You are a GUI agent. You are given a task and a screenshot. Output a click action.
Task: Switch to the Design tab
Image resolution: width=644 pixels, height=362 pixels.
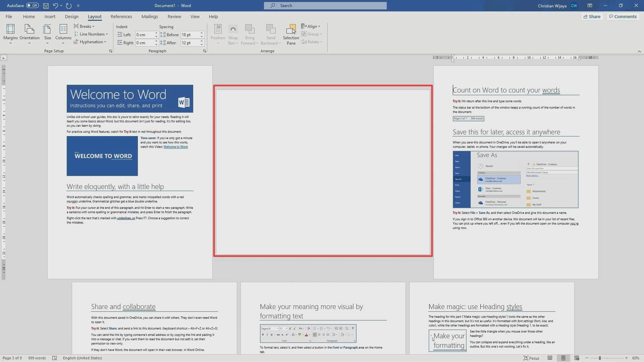tap(71, 16)
